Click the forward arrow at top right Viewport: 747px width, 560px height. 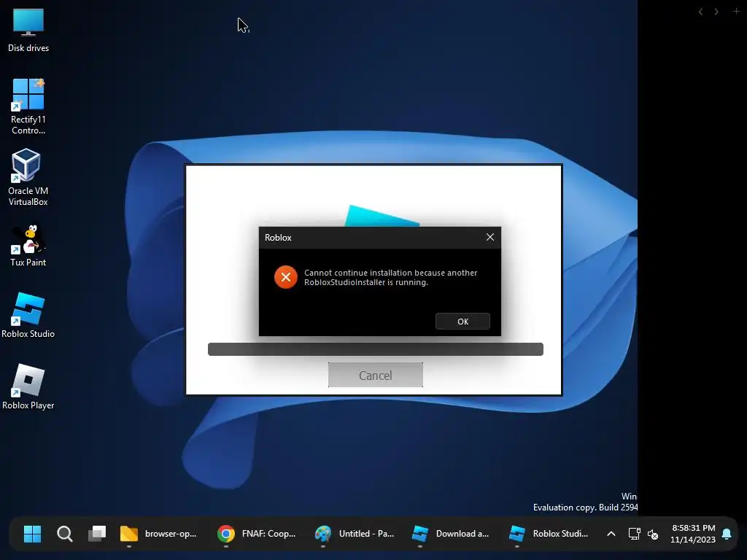(716, 12)
